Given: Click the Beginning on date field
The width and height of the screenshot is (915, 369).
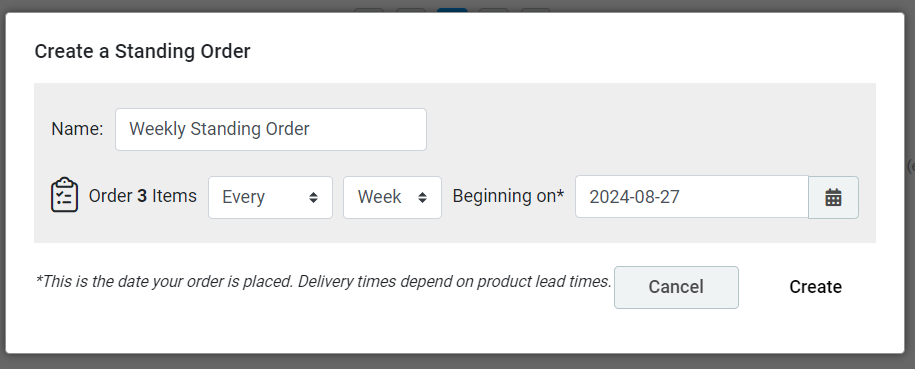Looking at the screenshot, I should pyautogui.click(x=692, y=197).
